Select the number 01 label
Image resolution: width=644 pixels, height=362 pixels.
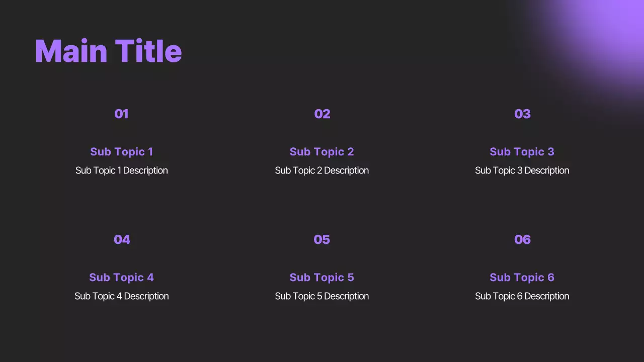(x=121, y=114)
